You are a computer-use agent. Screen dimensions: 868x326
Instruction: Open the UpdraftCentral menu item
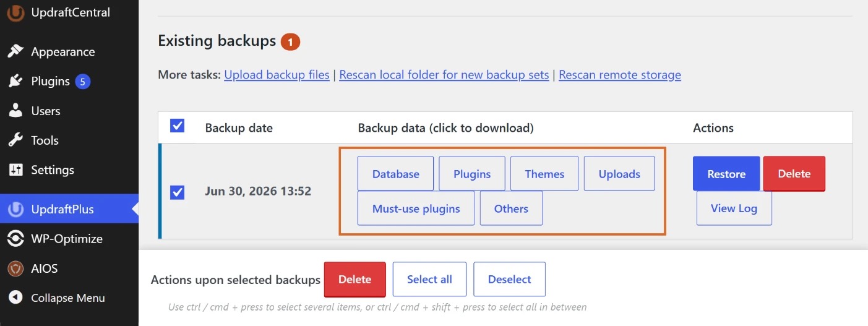tap(69, 12)
